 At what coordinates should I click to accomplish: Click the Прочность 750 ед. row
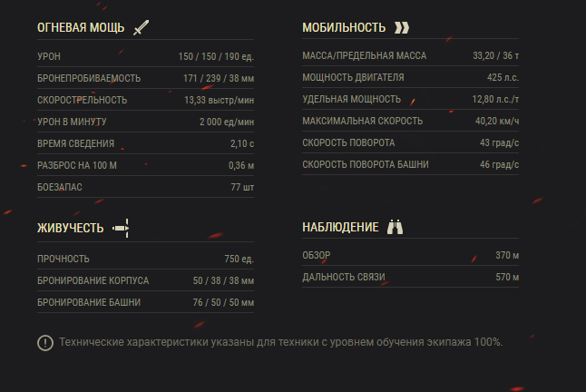(145, 259)
